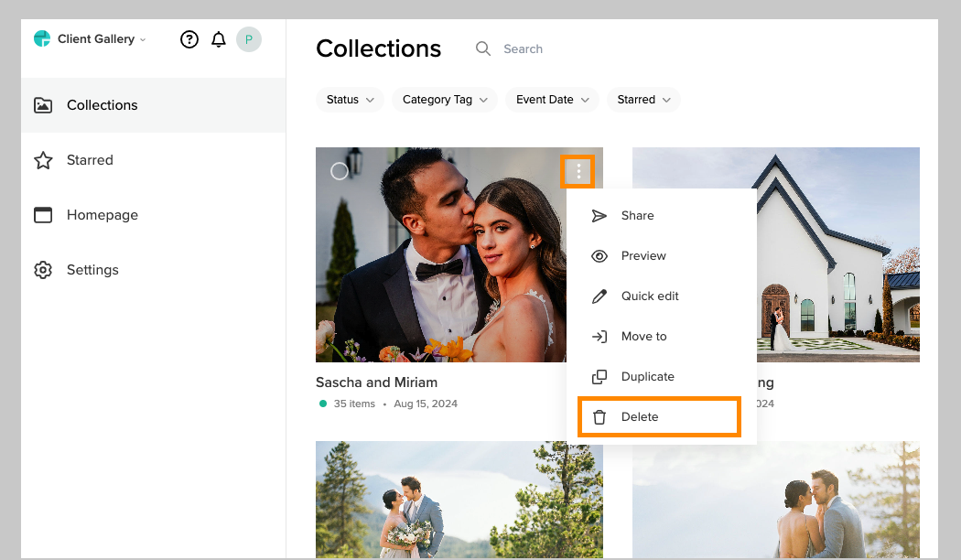961x560 pixels.
Task: Click the Share paper plane icon
Action: click(599, 216)
